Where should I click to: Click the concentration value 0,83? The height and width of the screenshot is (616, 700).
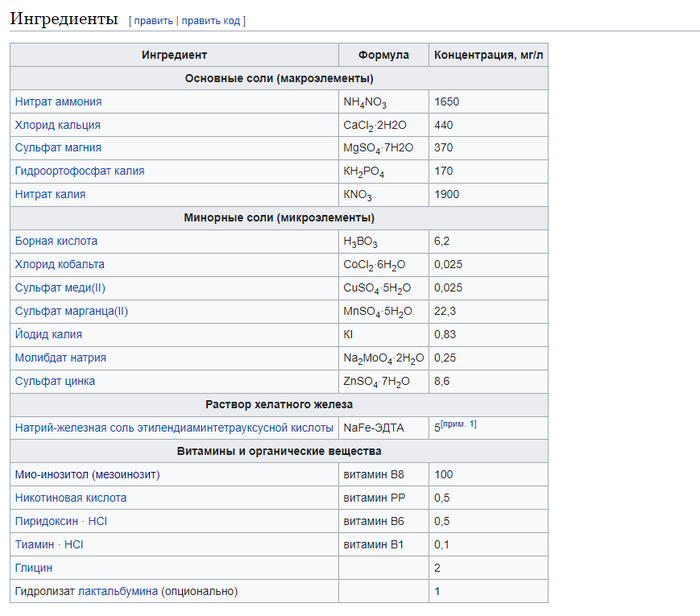445,334
